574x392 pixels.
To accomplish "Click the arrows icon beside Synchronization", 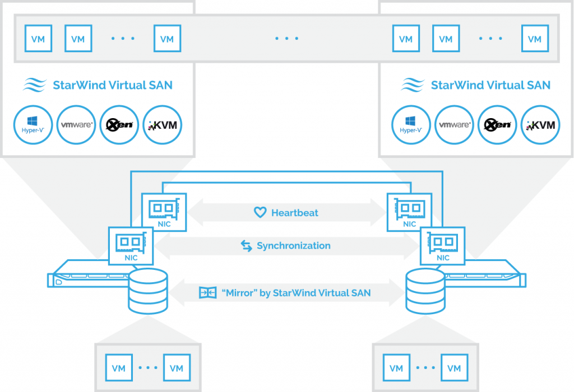I will (247, 246).
